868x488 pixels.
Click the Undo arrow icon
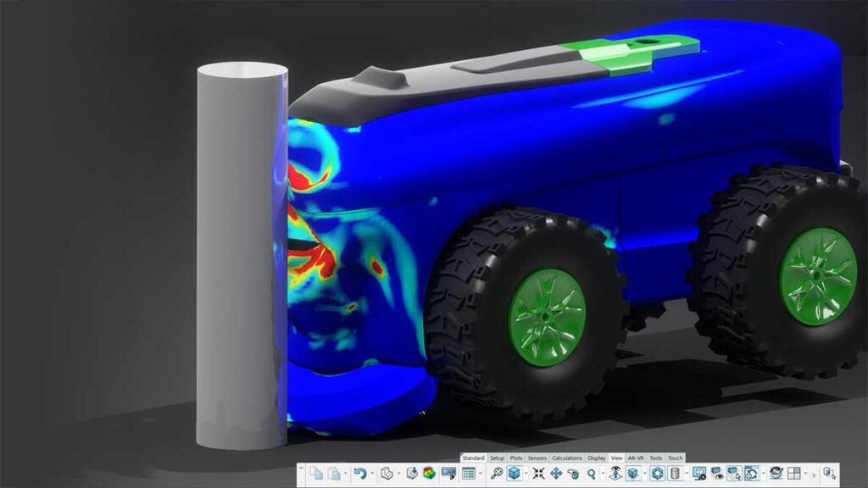tap(359, 474)
